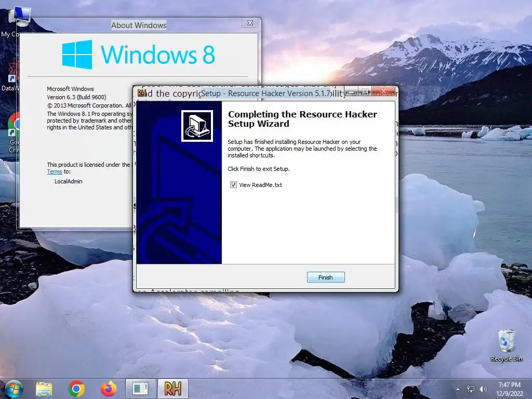Click the Windows 8 logo in About dialog

point(138,54)
